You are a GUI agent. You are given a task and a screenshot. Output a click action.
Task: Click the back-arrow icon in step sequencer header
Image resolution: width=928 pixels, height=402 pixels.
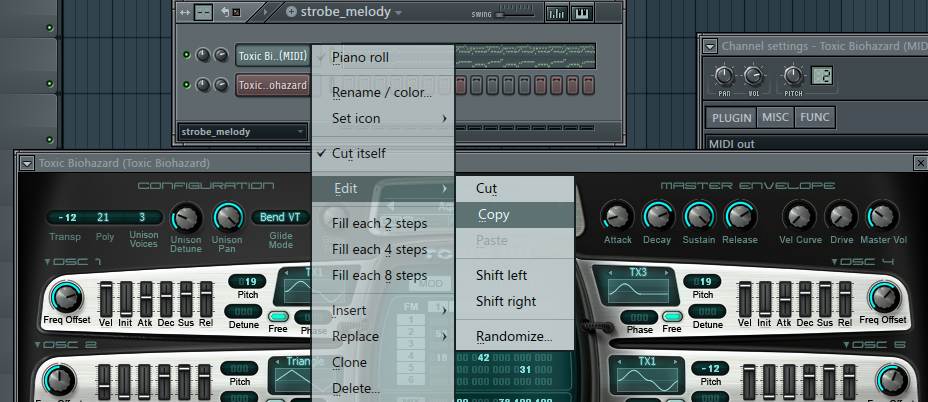224,12
